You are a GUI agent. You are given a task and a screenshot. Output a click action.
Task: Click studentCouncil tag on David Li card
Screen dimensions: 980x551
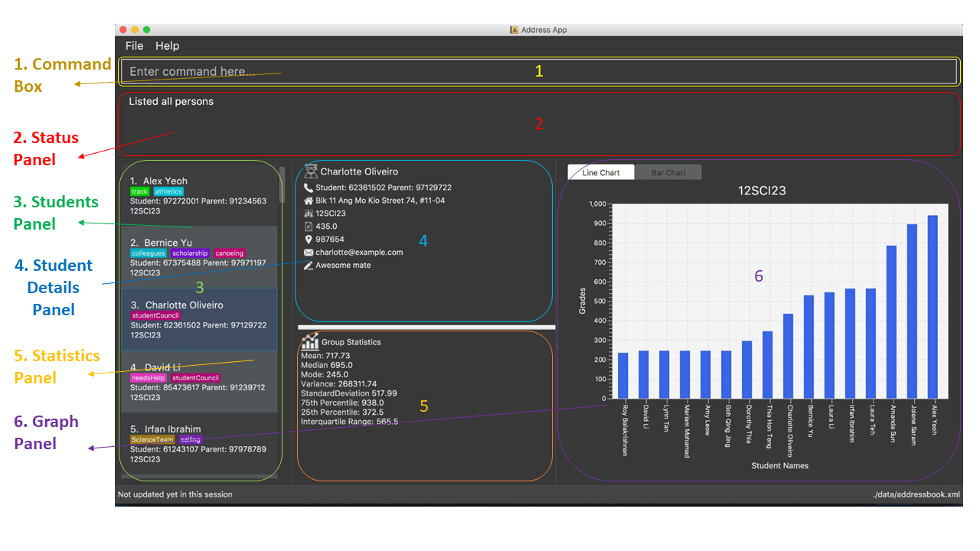(x=195, y=377)
